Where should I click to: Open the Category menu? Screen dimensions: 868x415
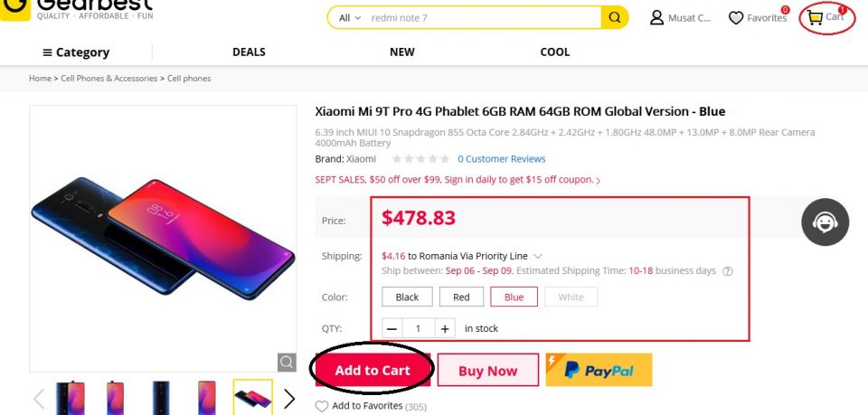[x=75, y=52]
